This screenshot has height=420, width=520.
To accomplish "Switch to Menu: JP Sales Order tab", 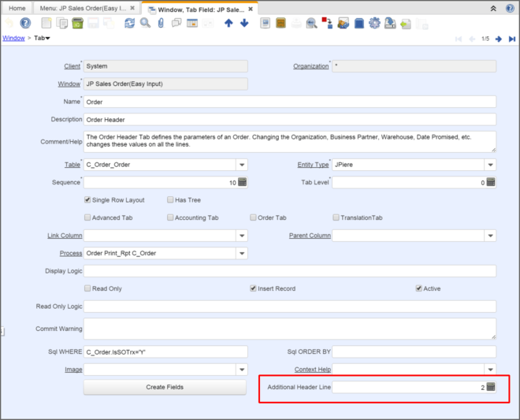I will 82,7.
